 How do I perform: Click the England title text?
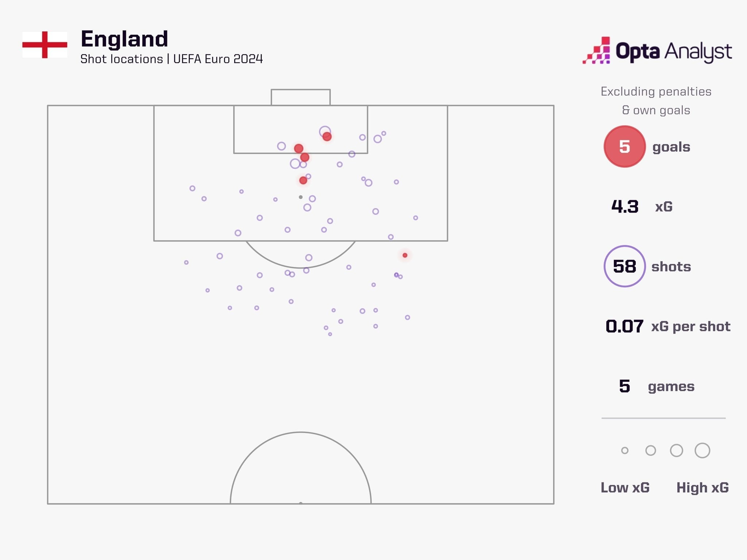coord(124,39)
